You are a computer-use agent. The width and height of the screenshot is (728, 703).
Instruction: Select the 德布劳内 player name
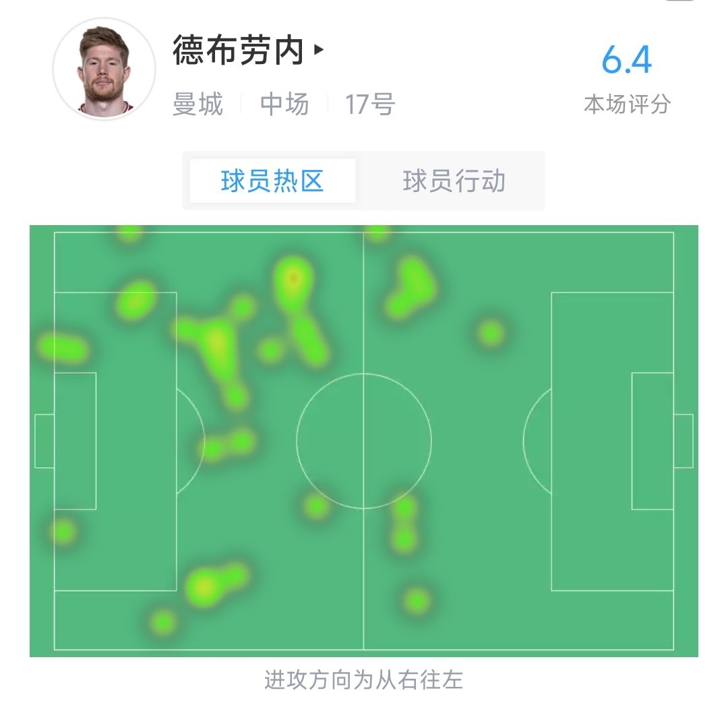coord(238,50)
